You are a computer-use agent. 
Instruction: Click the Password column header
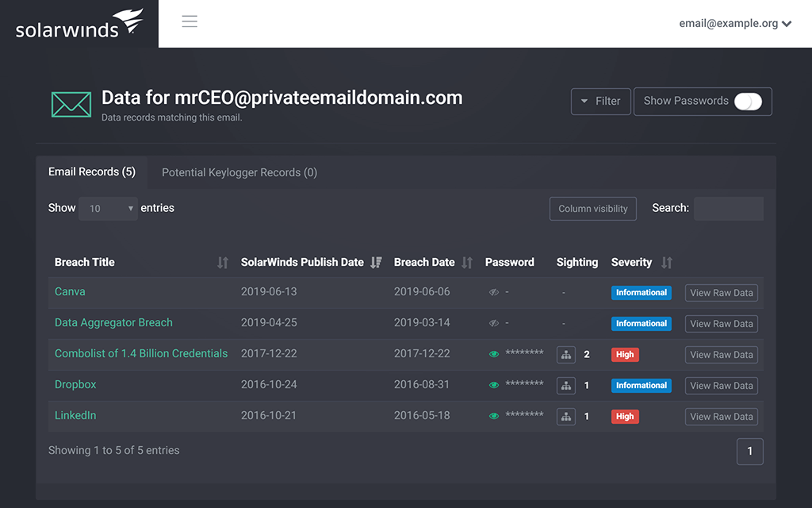pyautogui.click(x=510, y=262)
